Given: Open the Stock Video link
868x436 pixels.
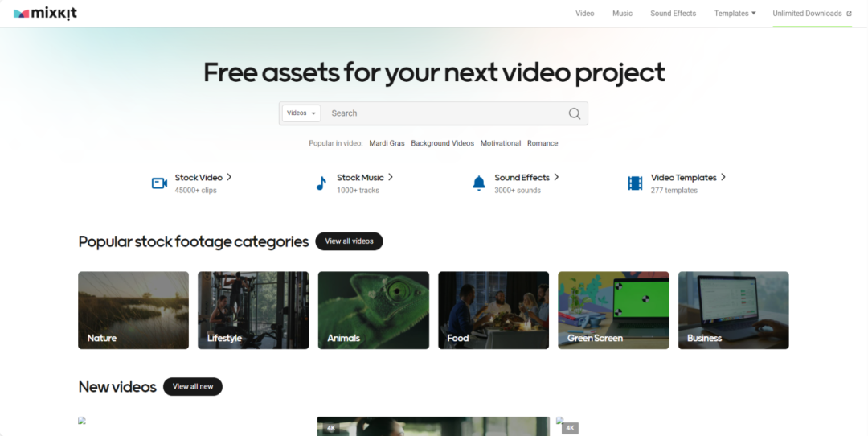Looking at the screenshot, I should coord(199,177).
